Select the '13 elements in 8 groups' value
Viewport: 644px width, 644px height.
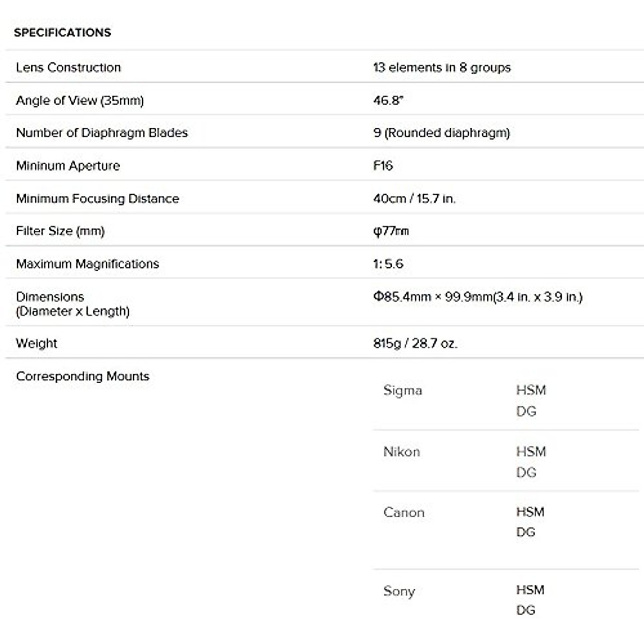point(442,68)
